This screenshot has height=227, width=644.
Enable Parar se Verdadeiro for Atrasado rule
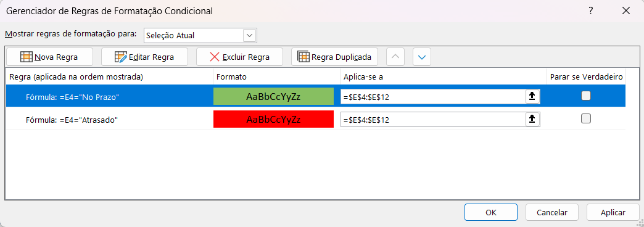(586, 118)
